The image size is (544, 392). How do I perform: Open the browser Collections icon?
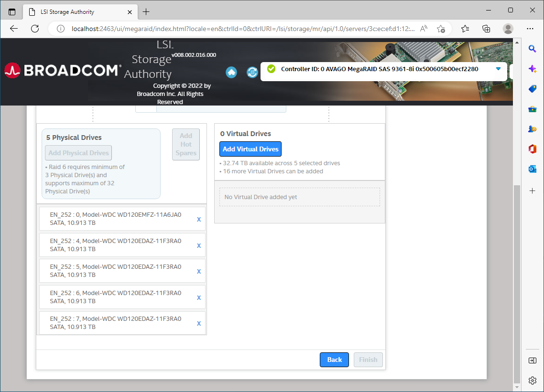pos(487,29)
